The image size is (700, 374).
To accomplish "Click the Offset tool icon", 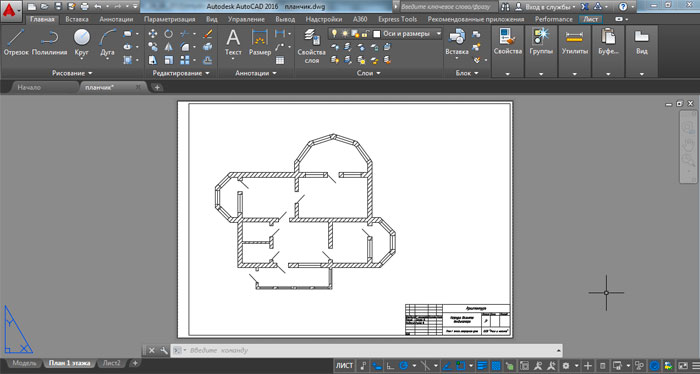I will (208, 60).
